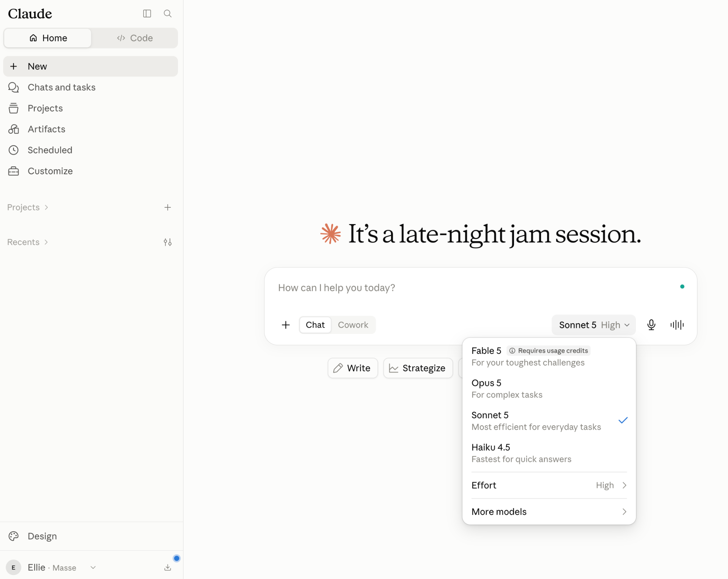
Task: Click the orange Claude spark logo
Action: 331,234
